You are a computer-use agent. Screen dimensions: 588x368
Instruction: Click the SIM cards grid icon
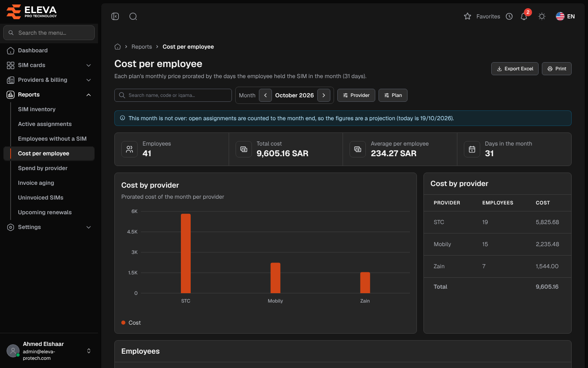11,65
